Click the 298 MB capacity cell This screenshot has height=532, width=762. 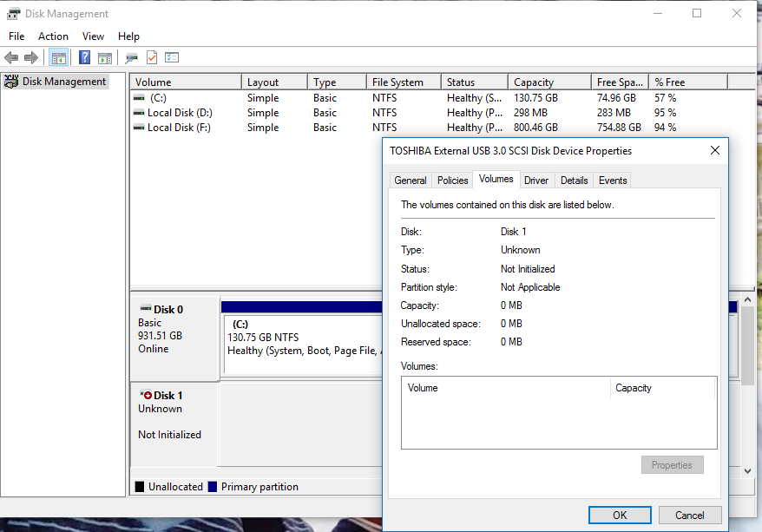click(x=530, y=113)
